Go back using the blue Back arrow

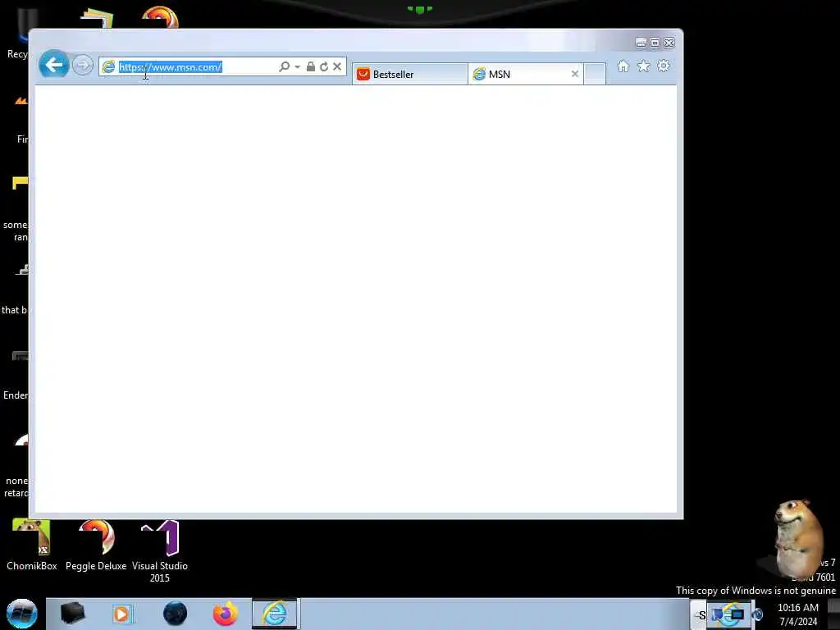click(x=53, y=65)
